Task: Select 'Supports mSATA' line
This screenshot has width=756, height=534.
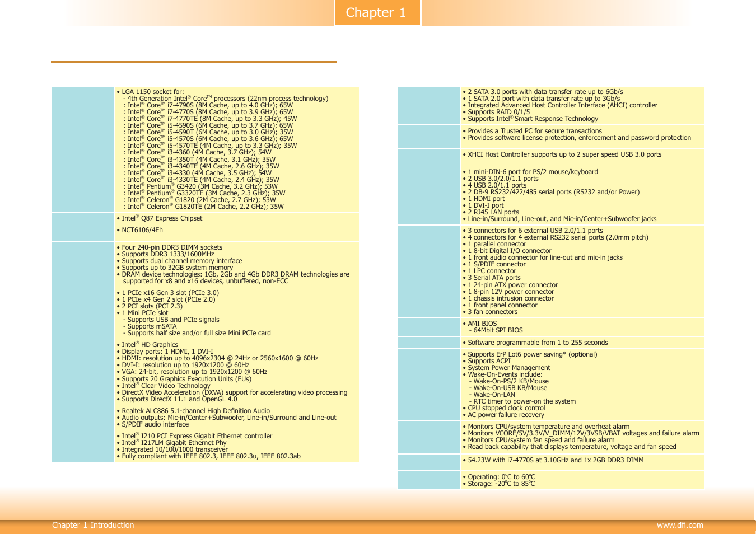Action: click(x=150, y=326)
